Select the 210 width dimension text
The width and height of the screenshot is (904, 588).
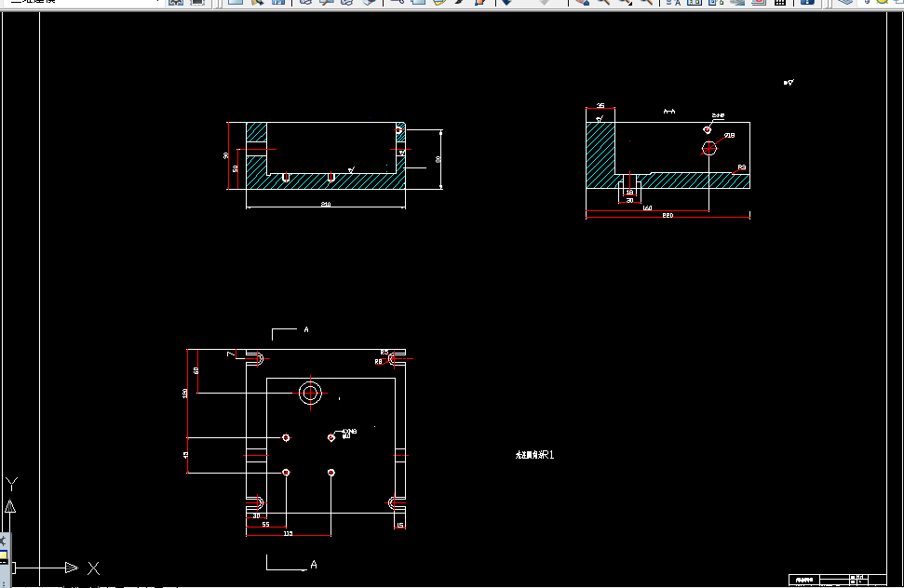tap(326, 205)
